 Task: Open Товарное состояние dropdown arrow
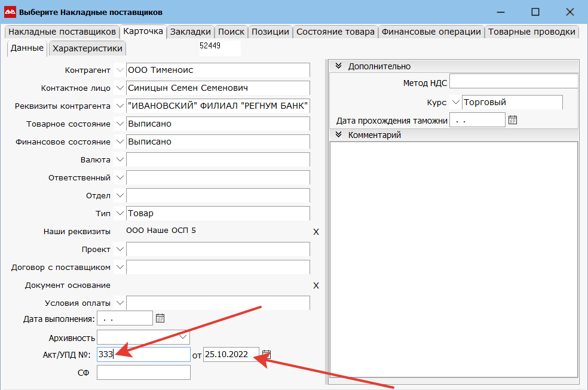pyautogui.click(x=120, y=124)
